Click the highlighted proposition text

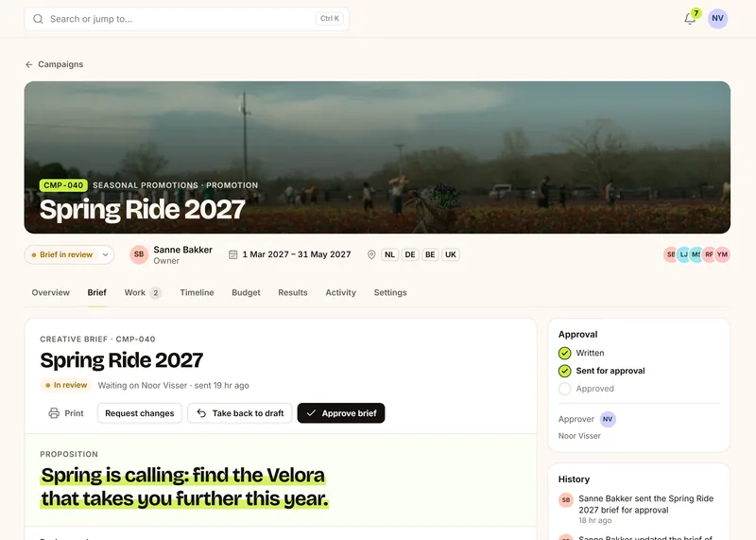[184, 487]
